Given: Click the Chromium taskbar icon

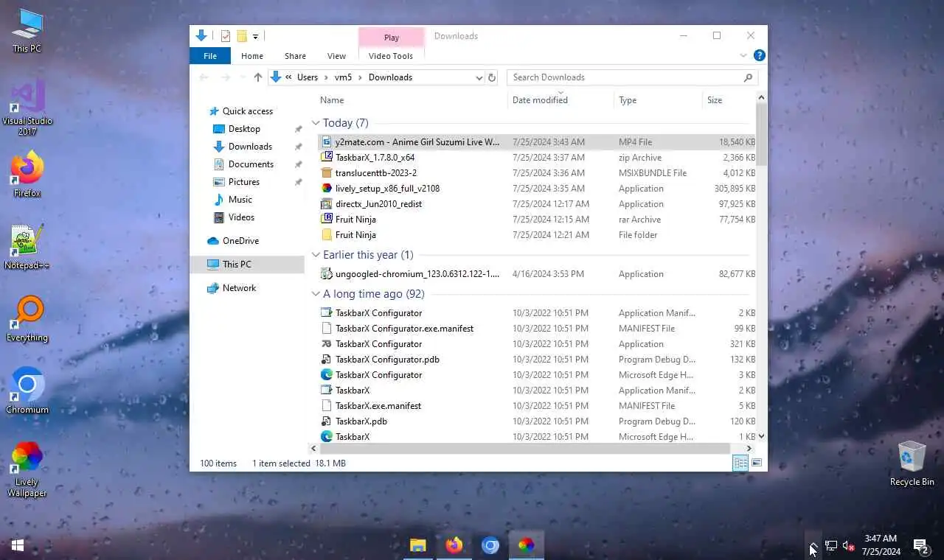Looking at the screenshot, I should coord(490,545).
